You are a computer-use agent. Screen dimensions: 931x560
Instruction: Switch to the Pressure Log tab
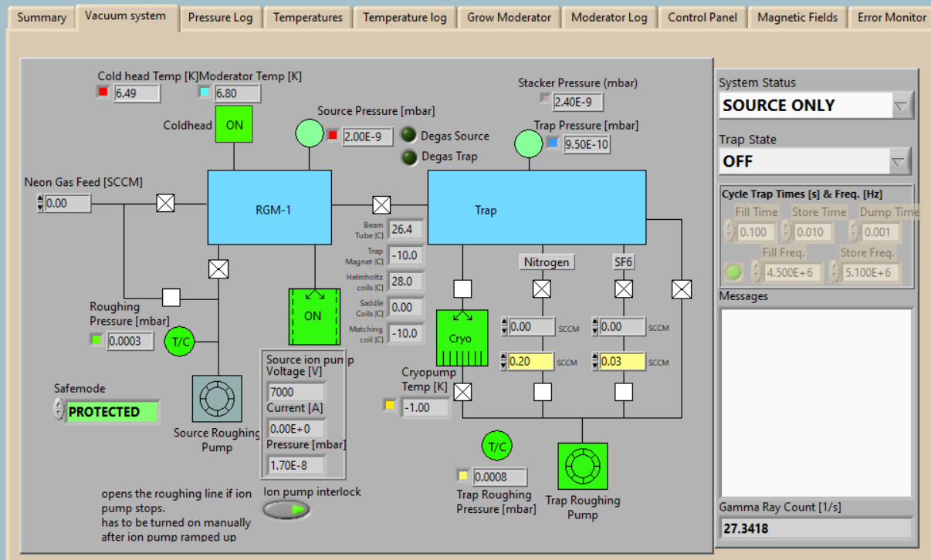[220, 18]
